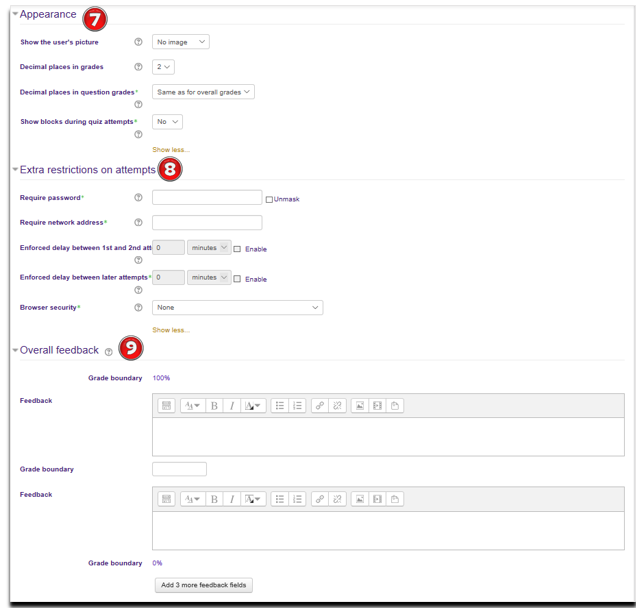
Task: Insert image in second feedback editor
Action: click(x=359, y=499)
